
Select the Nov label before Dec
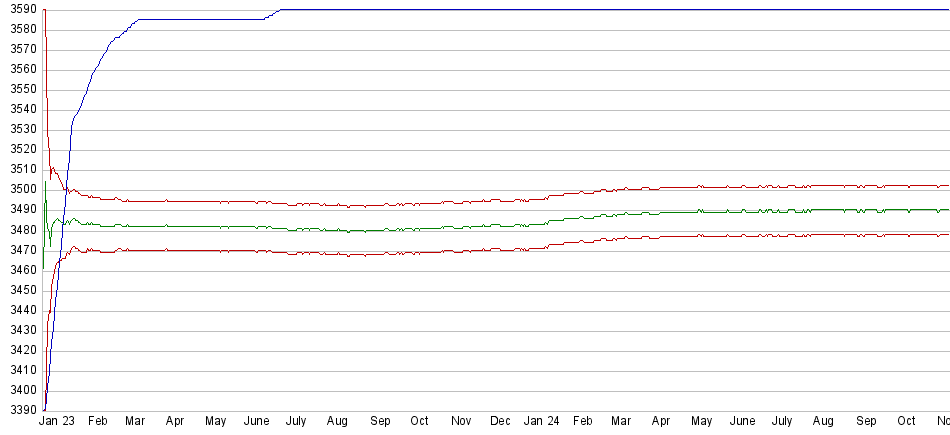[461, 422]
